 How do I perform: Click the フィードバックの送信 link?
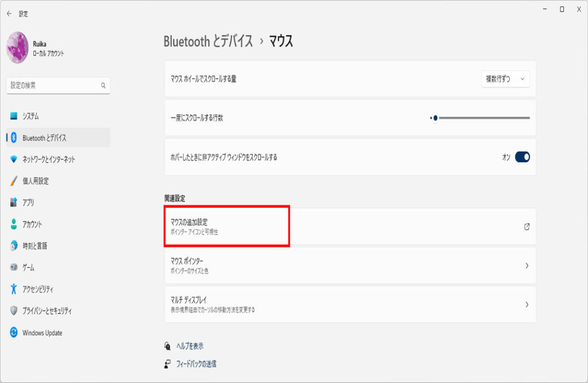click(x=196, y=363)
